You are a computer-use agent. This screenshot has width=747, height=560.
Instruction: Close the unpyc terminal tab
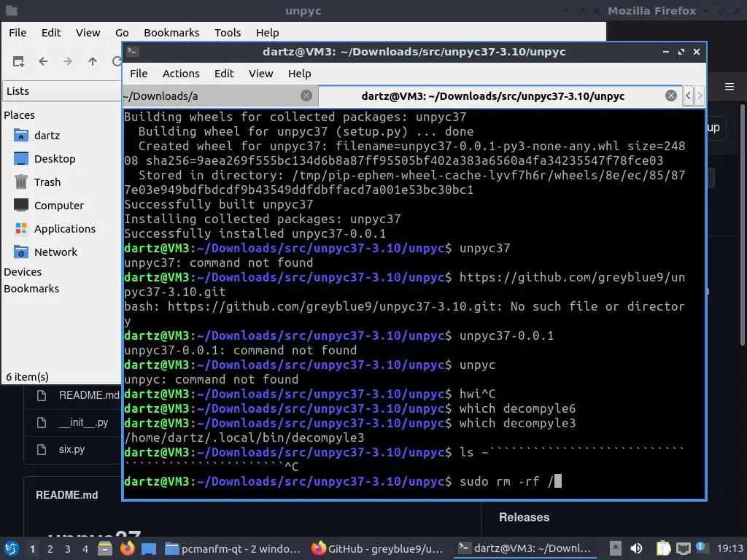click(671, 96)
